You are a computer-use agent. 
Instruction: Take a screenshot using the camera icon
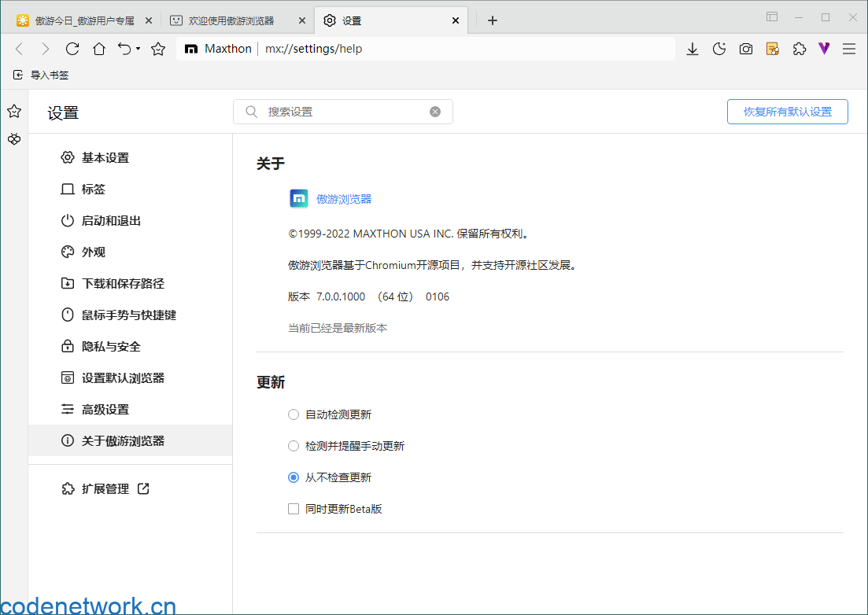(745, 49)
